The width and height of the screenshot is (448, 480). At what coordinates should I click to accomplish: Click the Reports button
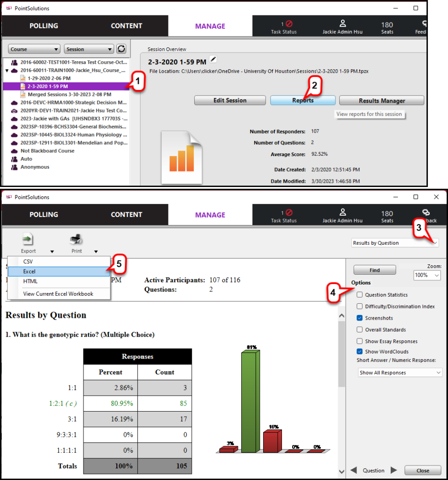303,100
